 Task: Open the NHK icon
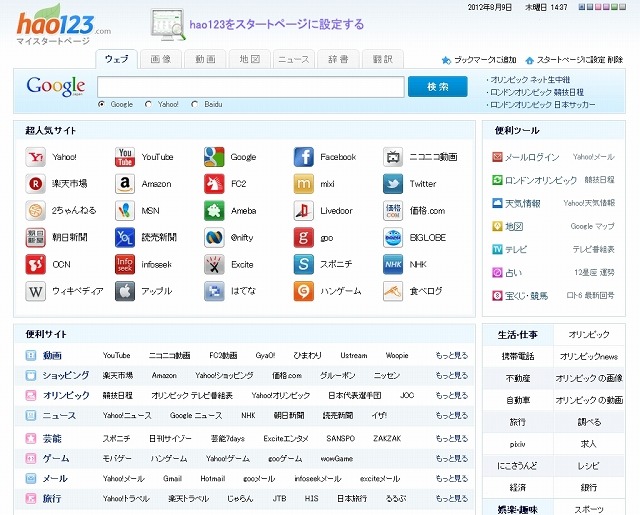[393, 264]
